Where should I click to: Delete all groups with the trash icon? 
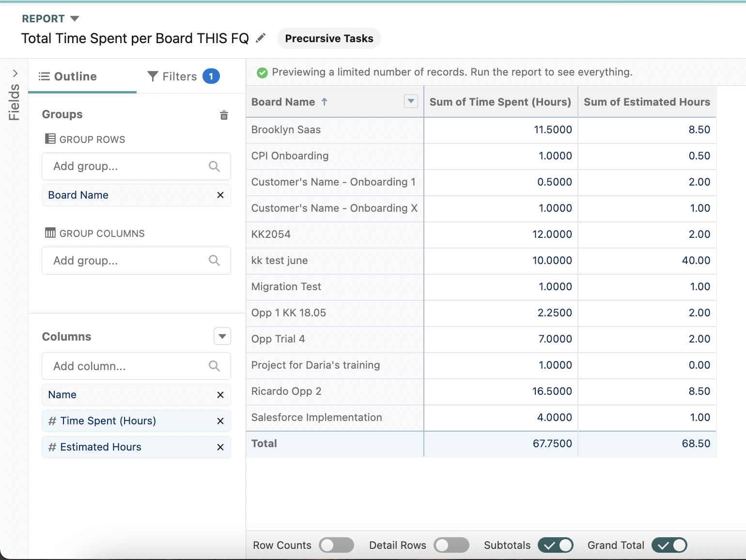coord(224,115)
